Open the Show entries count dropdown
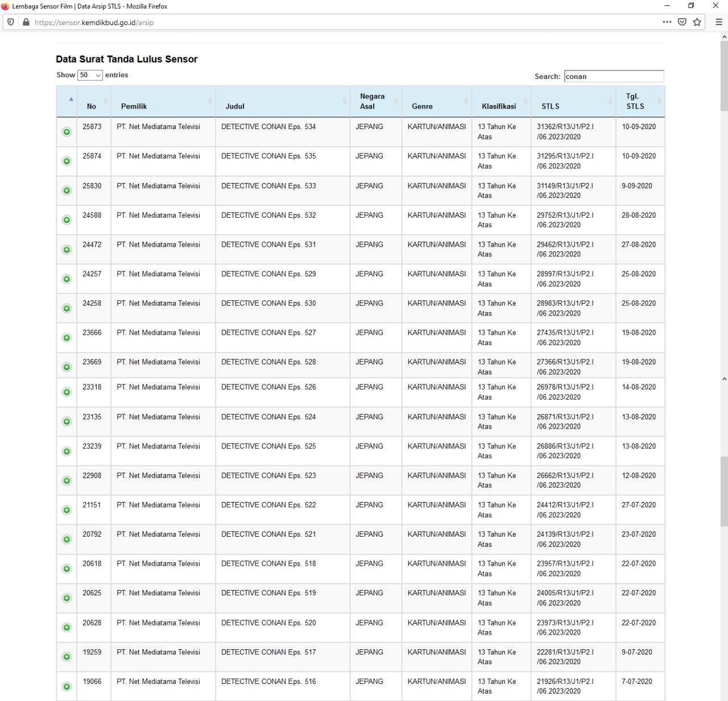Screen dimensions: 728x701 [x=90, y=75]
